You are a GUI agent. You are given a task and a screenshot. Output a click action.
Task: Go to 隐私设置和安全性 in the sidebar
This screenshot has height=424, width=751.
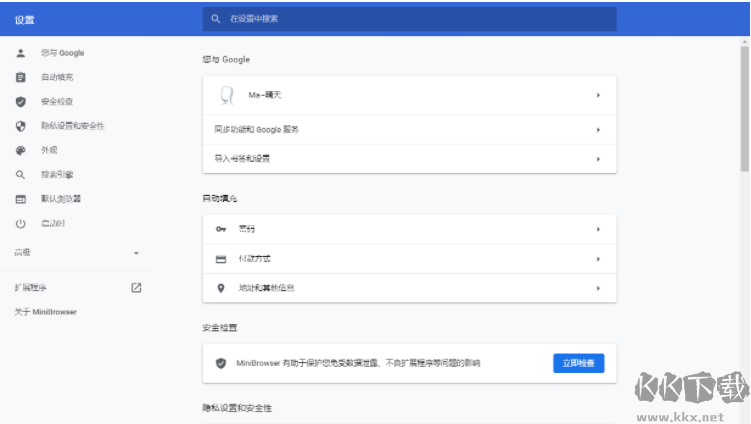[x=72, y=126]
